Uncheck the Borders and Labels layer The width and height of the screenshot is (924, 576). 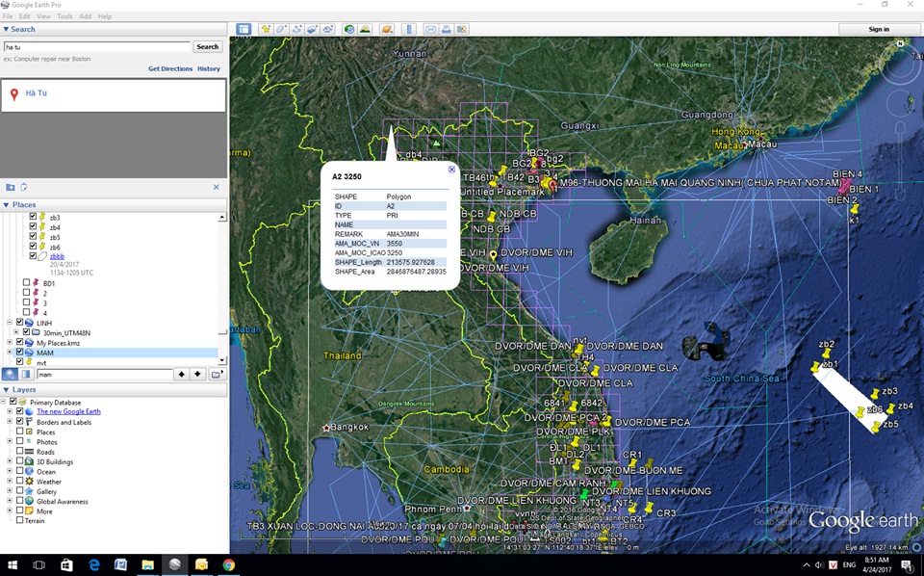coord(20,422)
